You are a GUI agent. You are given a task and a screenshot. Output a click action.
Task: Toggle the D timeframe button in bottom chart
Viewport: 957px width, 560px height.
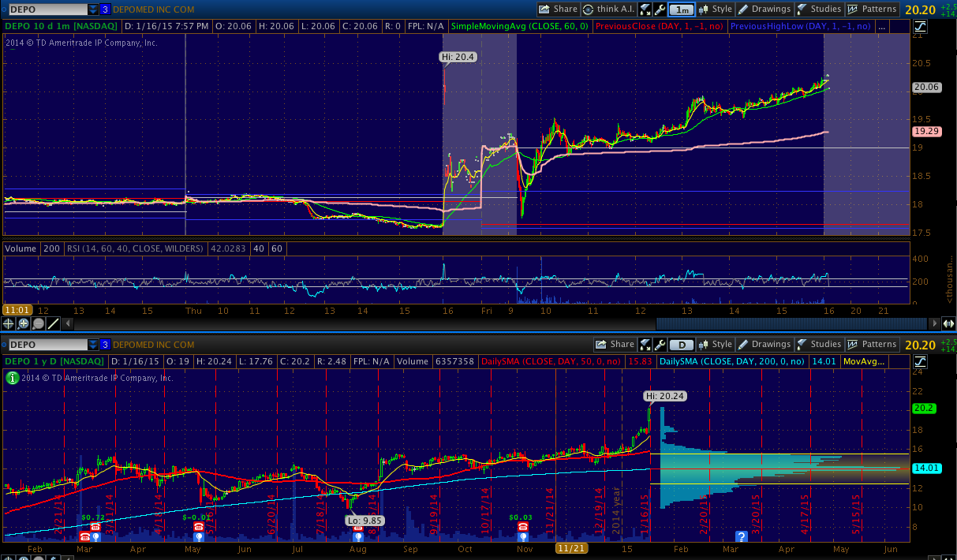(x=681, y=345)
